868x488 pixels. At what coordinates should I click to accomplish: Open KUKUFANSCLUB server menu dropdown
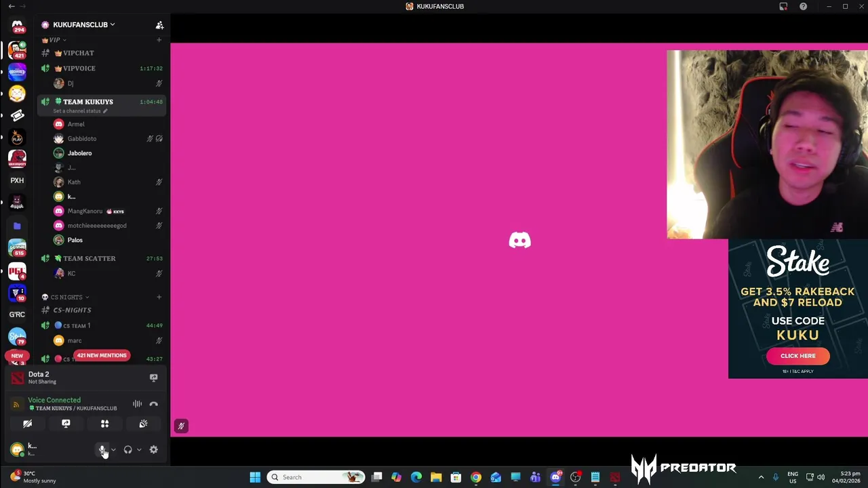click(84, 24)
